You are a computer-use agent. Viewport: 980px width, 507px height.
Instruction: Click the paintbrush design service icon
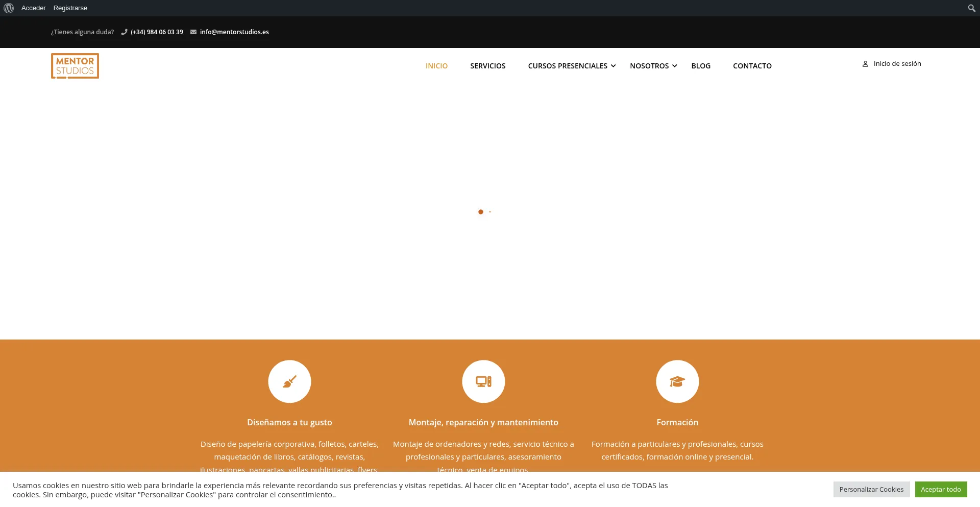coord(289,381)
